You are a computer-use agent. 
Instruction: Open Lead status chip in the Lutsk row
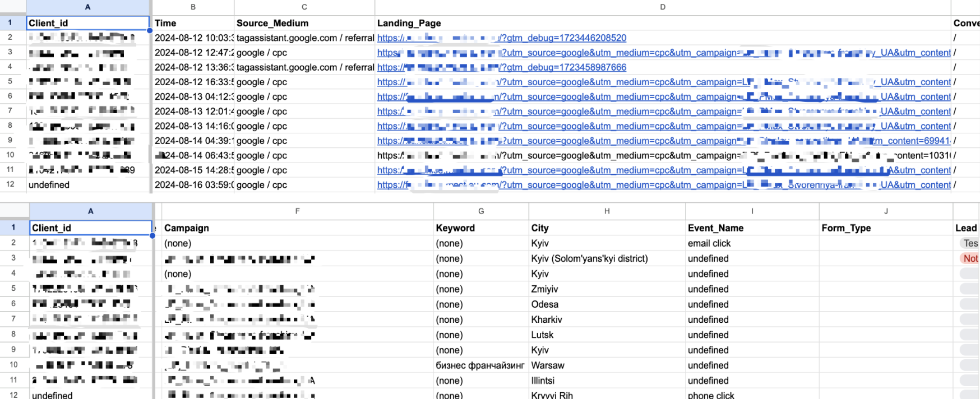[x=969, y=335]
